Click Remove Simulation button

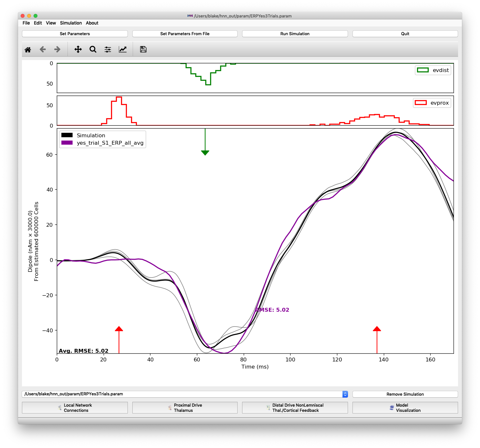[x=405, y=394]
